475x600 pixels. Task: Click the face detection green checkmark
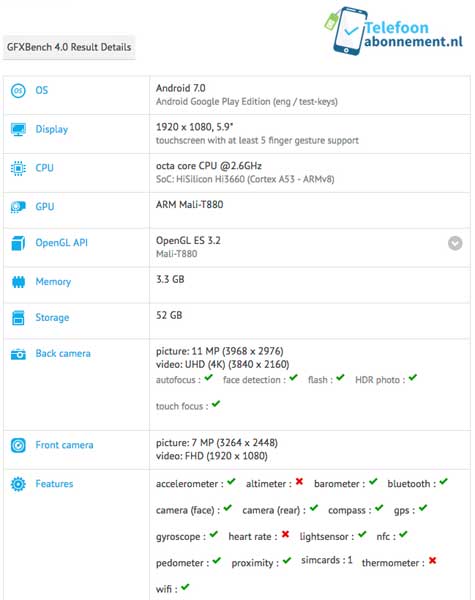[x=294, y=378]
